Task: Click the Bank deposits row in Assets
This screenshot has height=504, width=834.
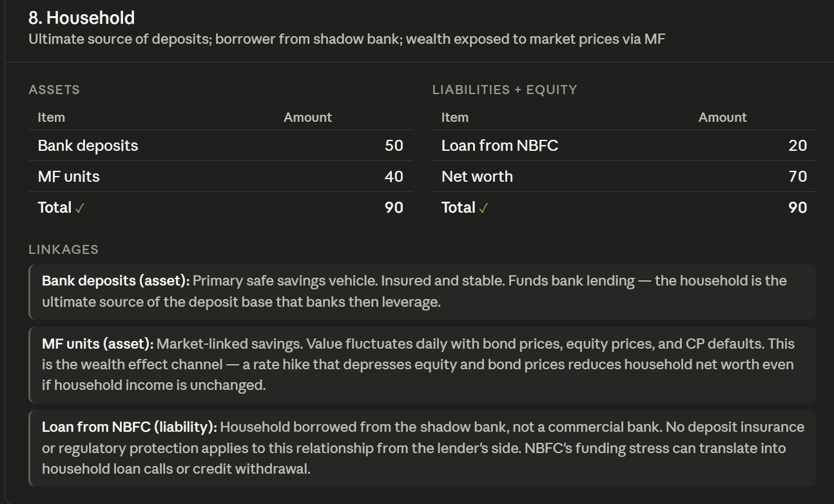Action: pyautogui.click(x=220, y=146)
